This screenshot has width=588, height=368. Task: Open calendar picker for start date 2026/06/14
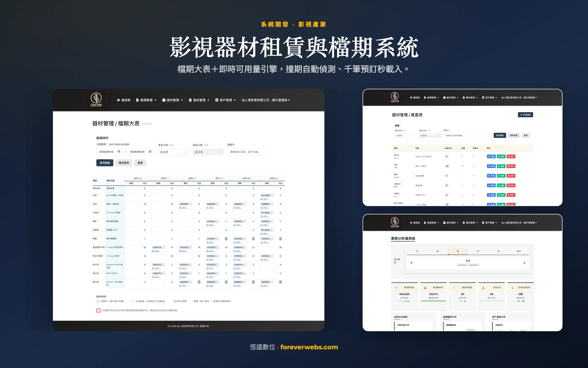click(x=119, y=152)
